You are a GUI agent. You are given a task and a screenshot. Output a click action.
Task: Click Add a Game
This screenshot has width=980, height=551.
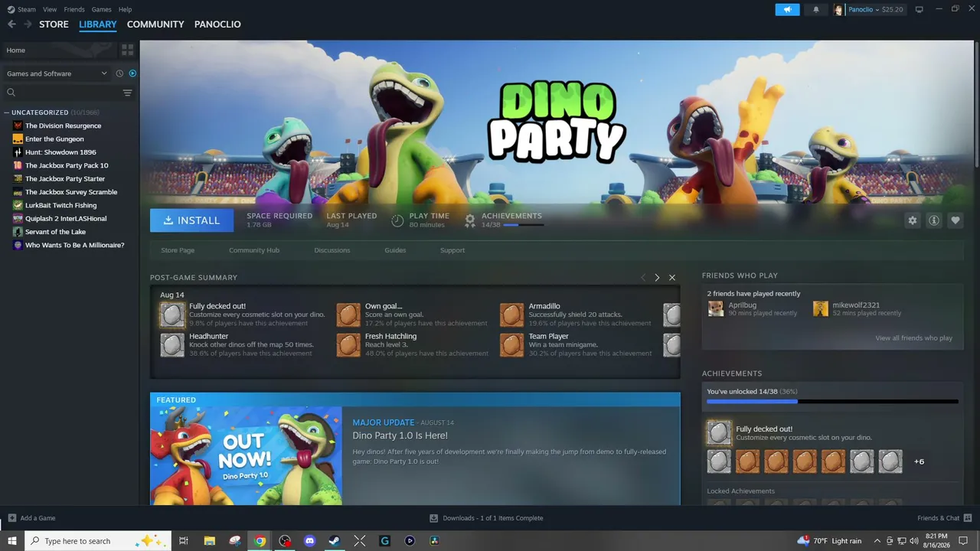[x=31, y=518]
